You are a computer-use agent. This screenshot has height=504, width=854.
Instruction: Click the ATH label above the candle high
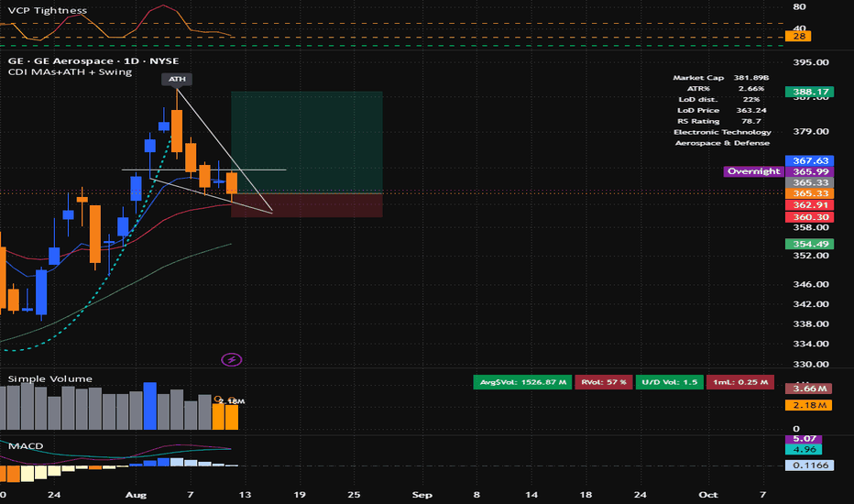(177, 79)
